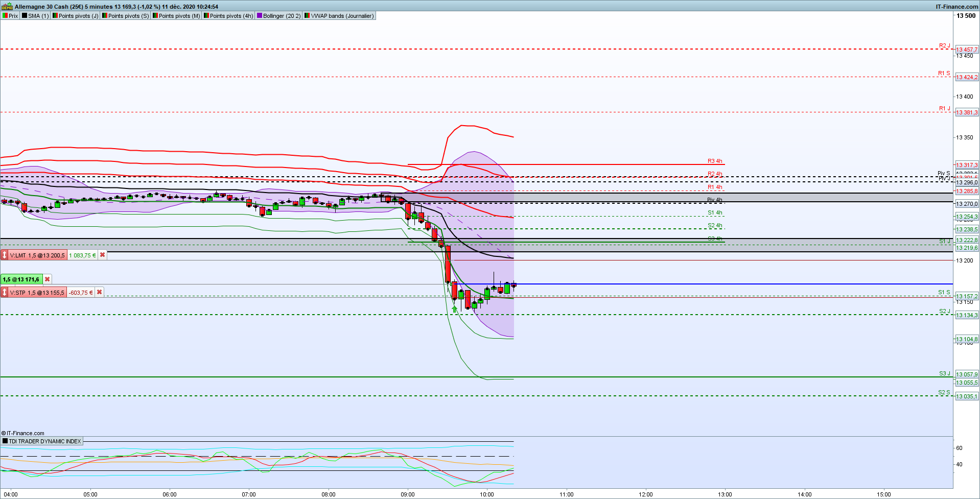Click the DEMO chart icon in title bar
980x499 pixels.
7,7
